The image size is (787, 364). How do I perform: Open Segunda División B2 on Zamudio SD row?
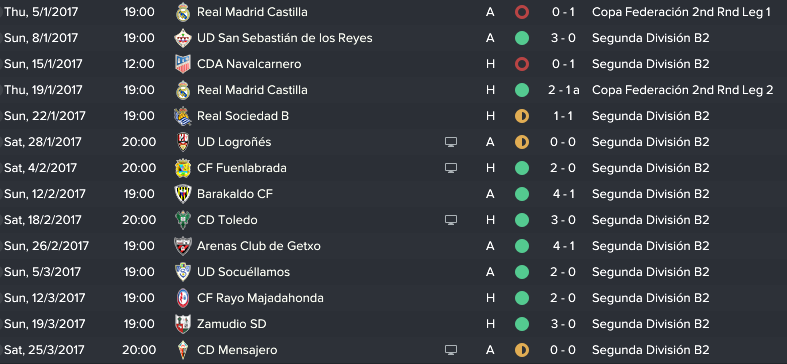click(650, 324)
